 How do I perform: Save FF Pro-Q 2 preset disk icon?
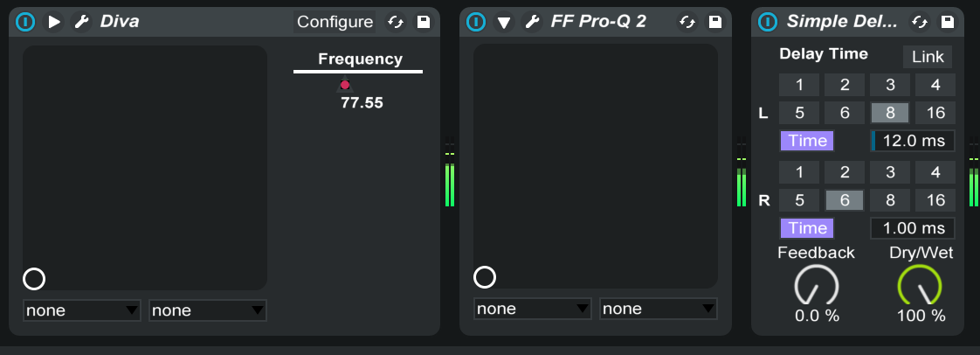coord(715,22)
